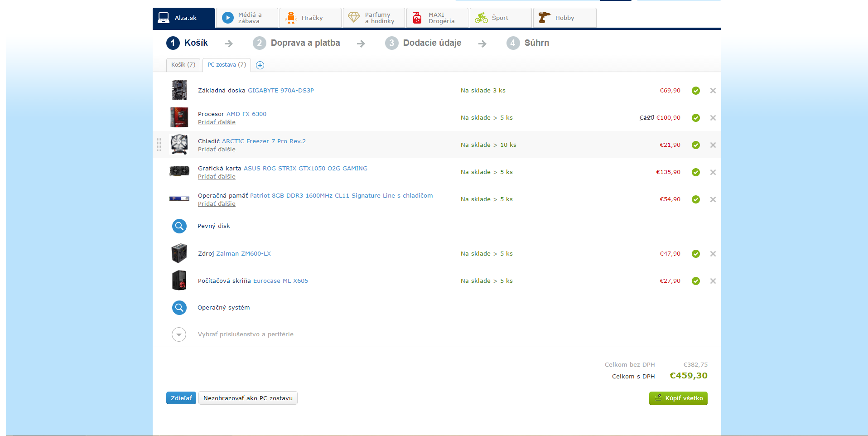Click green checkmark for ASUS graphics card
This screenshot has height=436, width=868.
click(x=696, y=172)
